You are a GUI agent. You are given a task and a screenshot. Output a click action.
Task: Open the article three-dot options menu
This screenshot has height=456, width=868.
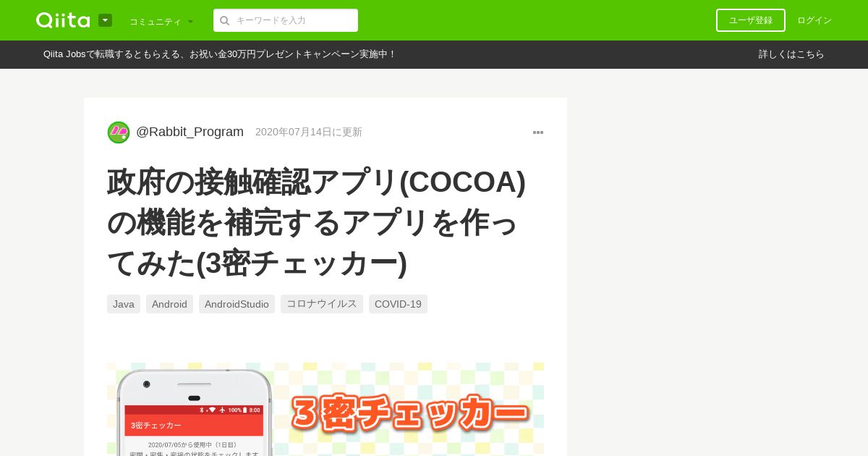[538, 132]
